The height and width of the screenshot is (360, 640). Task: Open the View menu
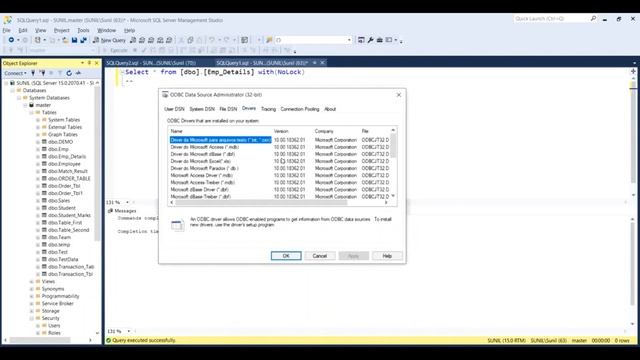[40, 30]
